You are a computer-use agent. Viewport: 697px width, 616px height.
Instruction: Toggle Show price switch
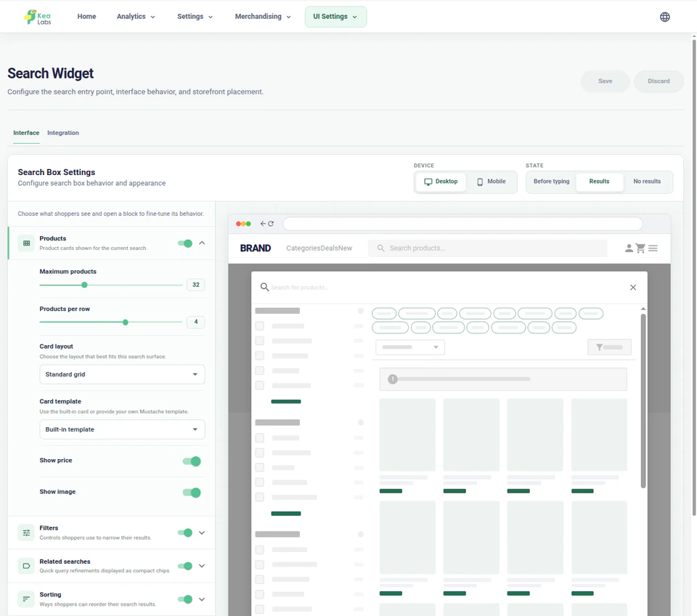[192, 461]
